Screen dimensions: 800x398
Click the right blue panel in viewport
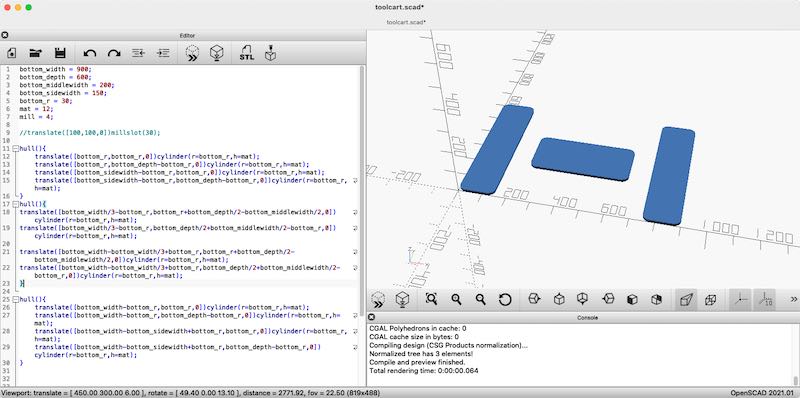pos(669,176)
